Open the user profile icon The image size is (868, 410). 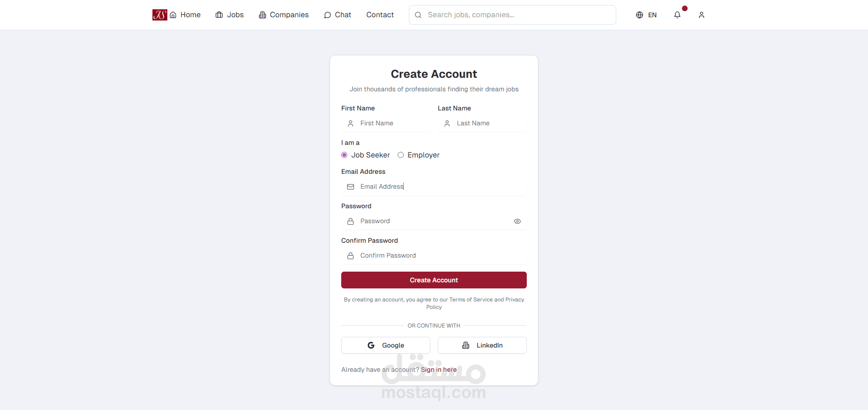tap(702, 15)
